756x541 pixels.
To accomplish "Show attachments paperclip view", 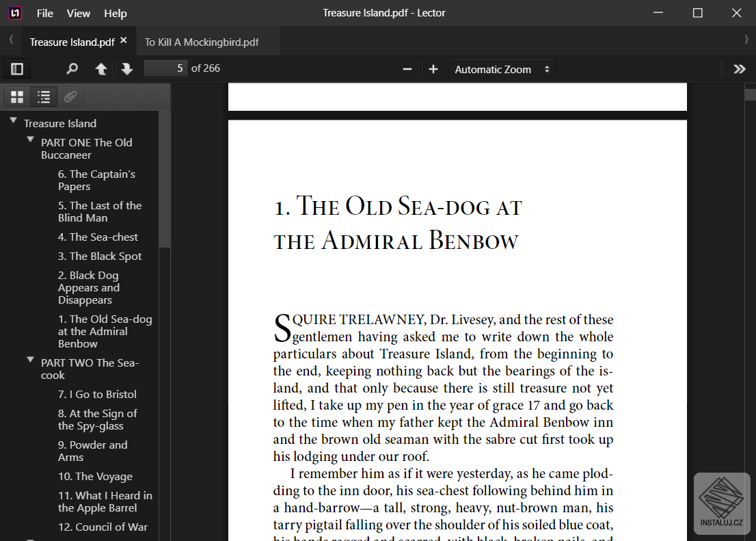I will [70, 97].
